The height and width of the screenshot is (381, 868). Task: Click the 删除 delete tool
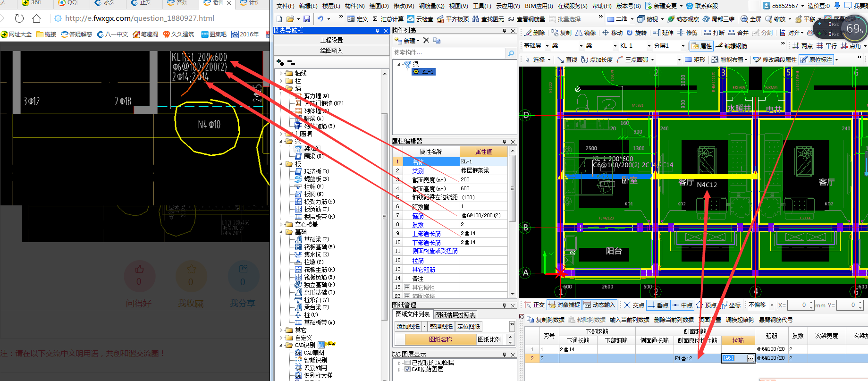(x=534, y=33)
